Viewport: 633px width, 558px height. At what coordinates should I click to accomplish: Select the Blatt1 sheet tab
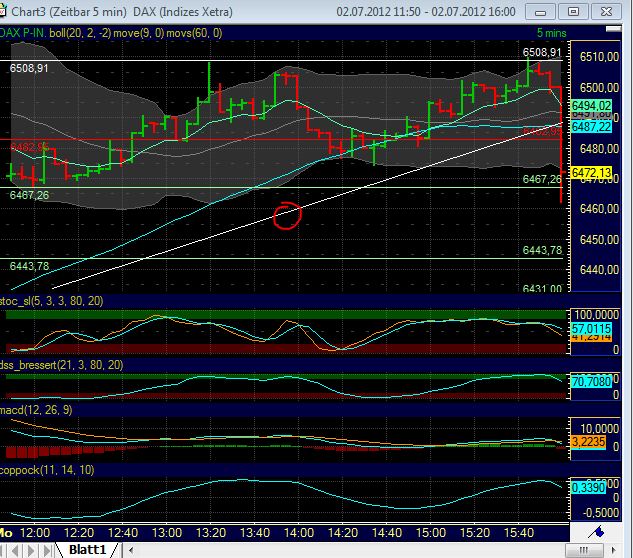click(87, 550)
